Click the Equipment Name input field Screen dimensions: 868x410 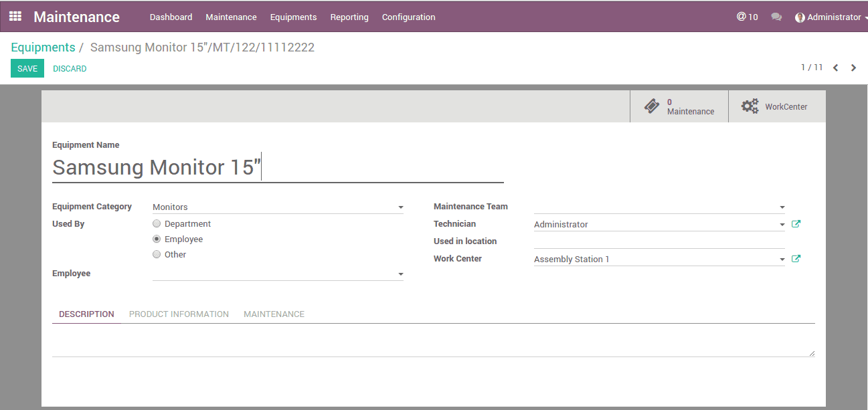tap(278, 167)
